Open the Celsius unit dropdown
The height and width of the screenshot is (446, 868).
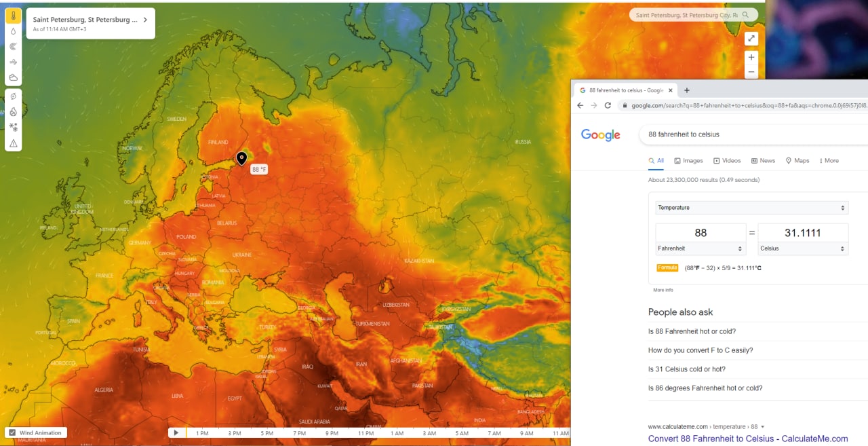pos(803,248)
